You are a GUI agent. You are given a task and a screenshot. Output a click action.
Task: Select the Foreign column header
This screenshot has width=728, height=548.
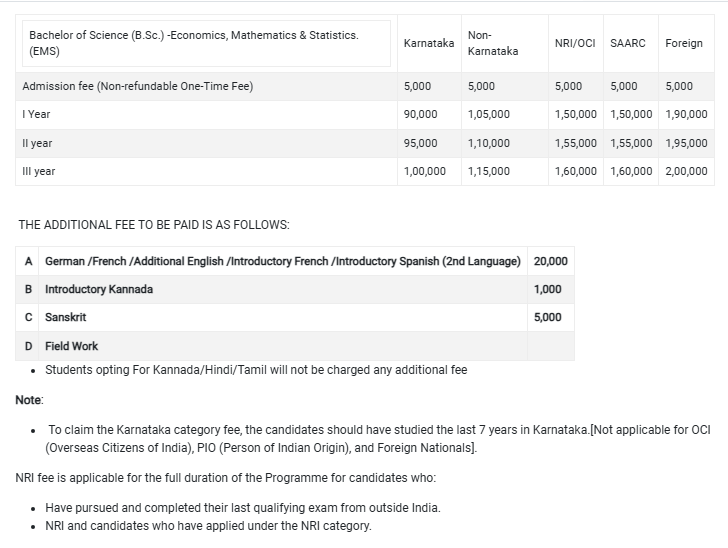[683, 43]
